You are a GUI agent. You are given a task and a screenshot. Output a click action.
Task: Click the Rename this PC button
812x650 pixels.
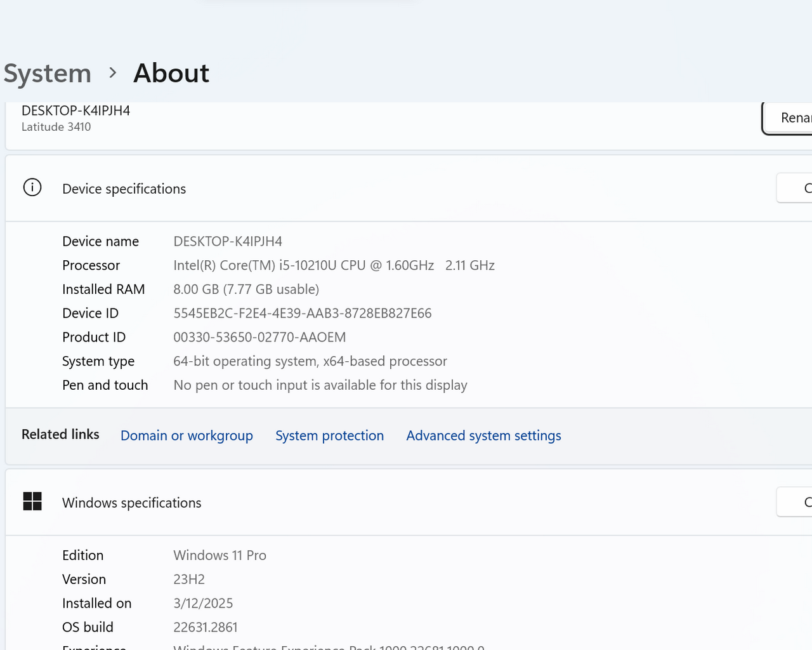[x=787, y=118]
